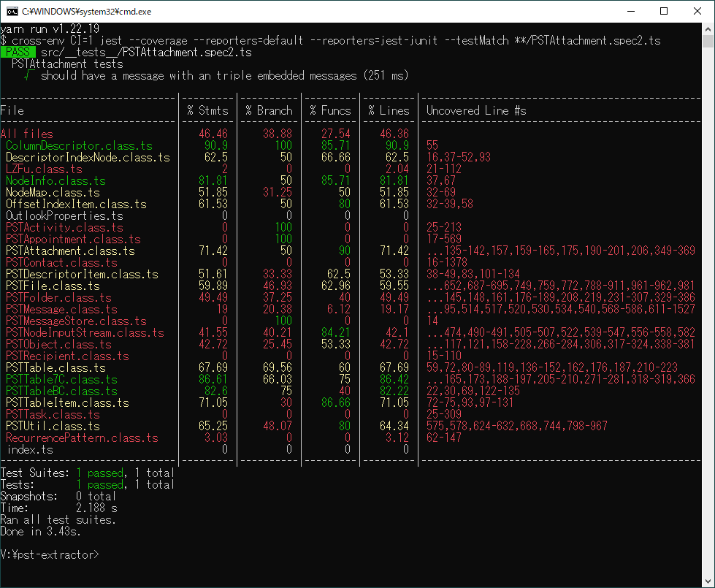Click the '% Funcs' column header
This screenshot has width=715, height=588.
[330, 110]
